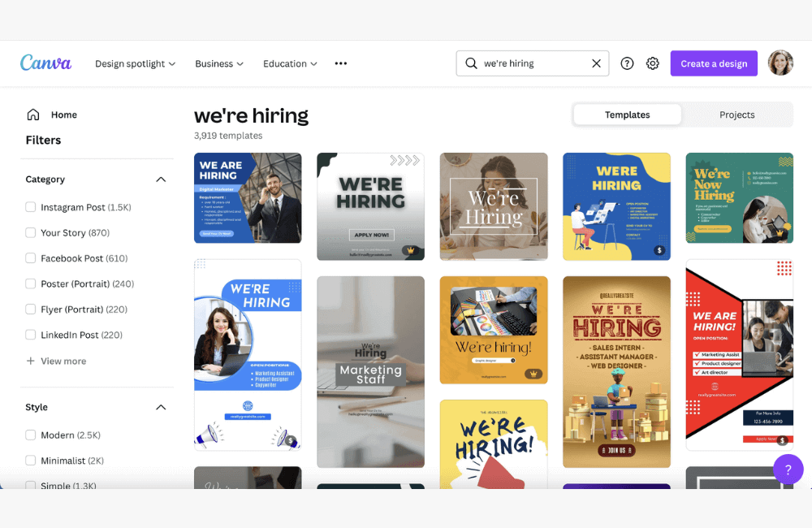Switch to the Projects tab

(736, 115)
